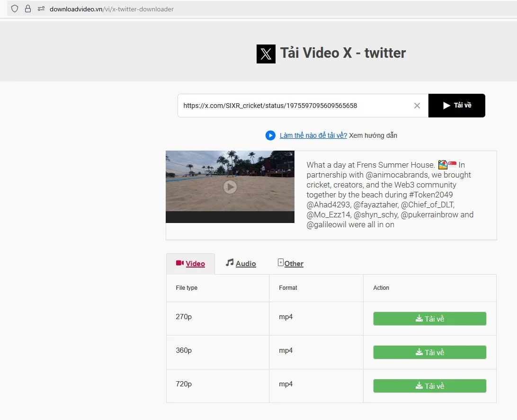Click the site permissions icon next to the URL
This screenshot has width=517, height=420.
point(42,9)
